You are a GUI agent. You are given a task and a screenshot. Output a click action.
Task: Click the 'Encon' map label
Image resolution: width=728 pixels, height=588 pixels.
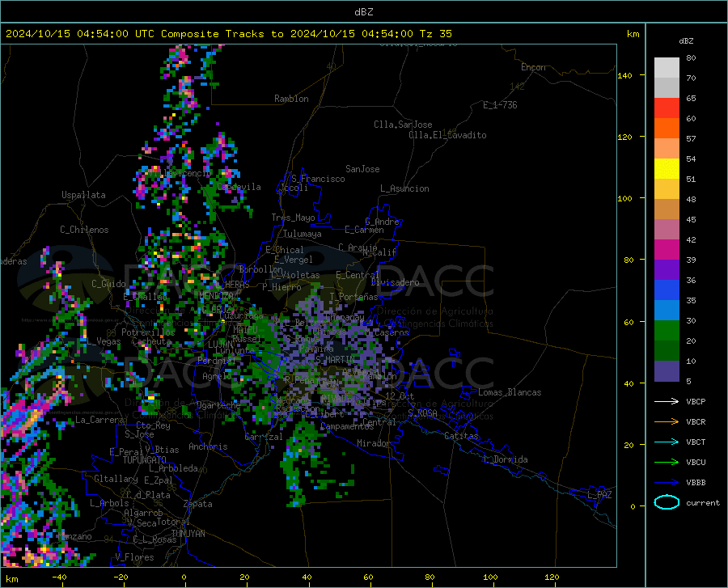(x=533, y=67)
